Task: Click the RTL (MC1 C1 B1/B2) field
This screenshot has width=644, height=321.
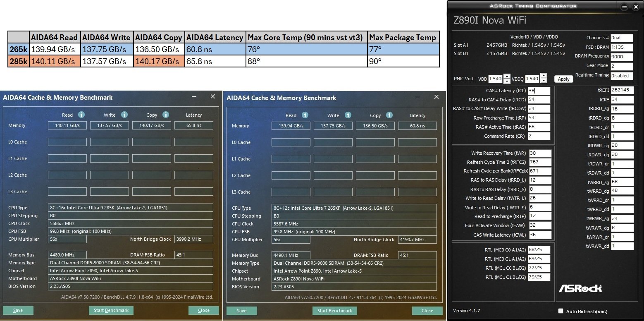Action: [x=539, y=277]
